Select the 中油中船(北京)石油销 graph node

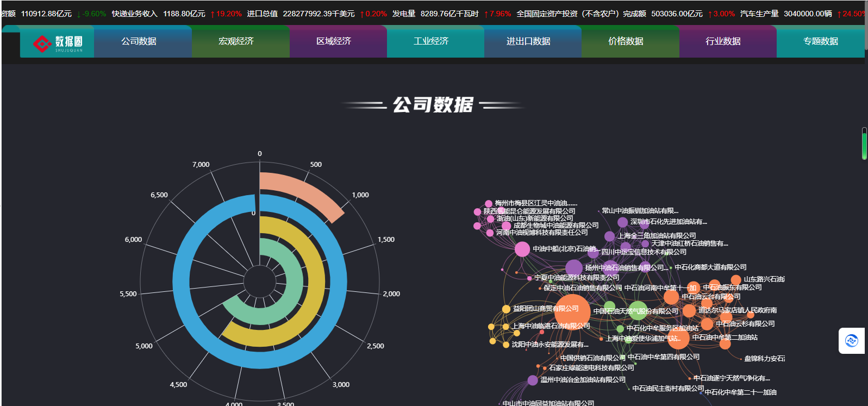click(x=522, y=249)
